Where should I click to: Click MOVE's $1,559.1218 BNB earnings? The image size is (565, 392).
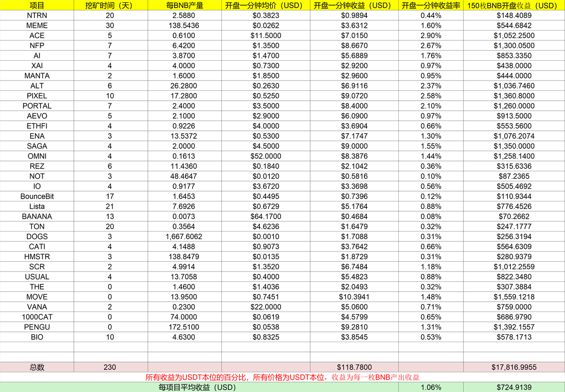pos(514,297)
